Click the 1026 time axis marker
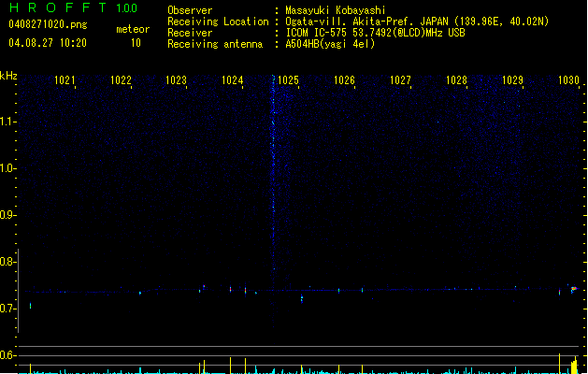The width and height of the screenshot is (588, 374). tap(344, 80)
